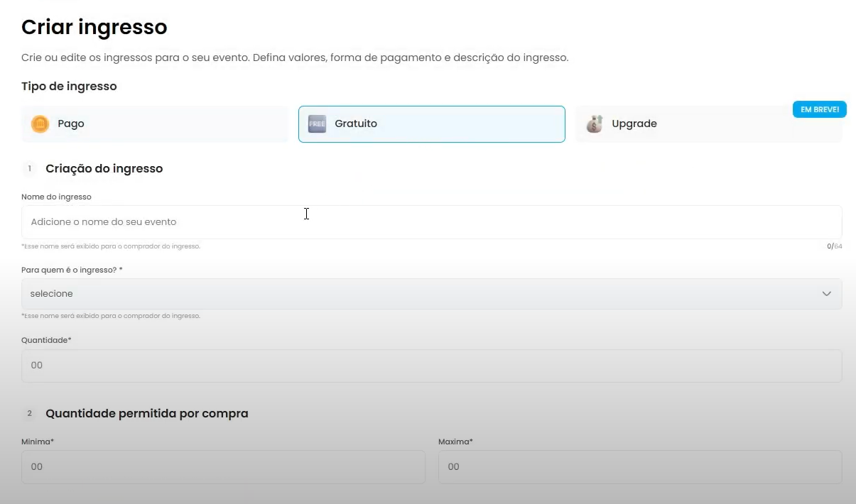Screen dimensions: 856x504
Task: Click the Criação do ingresso section title
Action: (104, 169)
